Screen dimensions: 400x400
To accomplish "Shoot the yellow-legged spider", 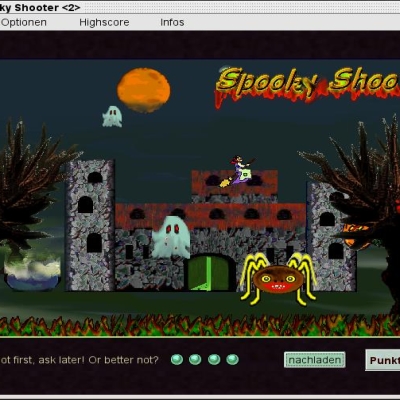I will click(278, 279).
